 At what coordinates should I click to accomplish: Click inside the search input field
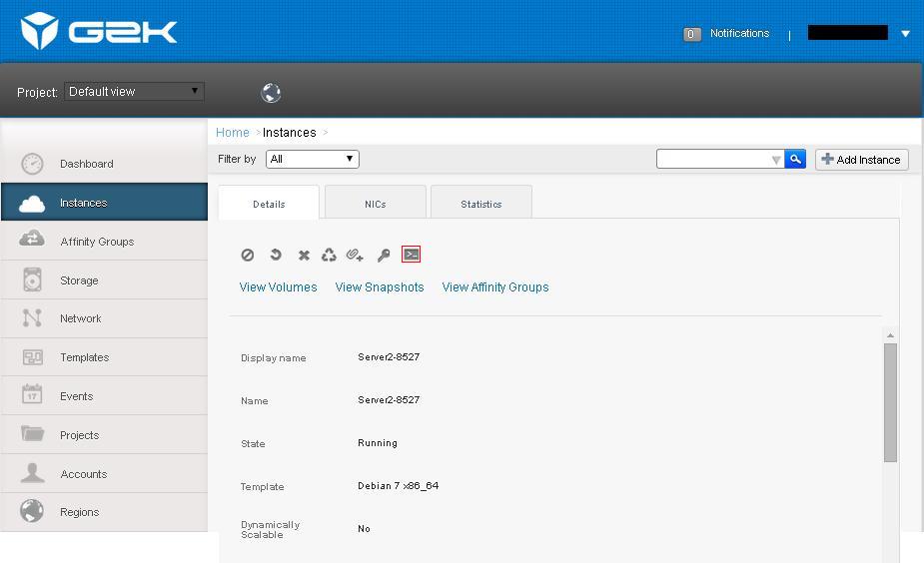pyautogui.click(x=714, y=159)
